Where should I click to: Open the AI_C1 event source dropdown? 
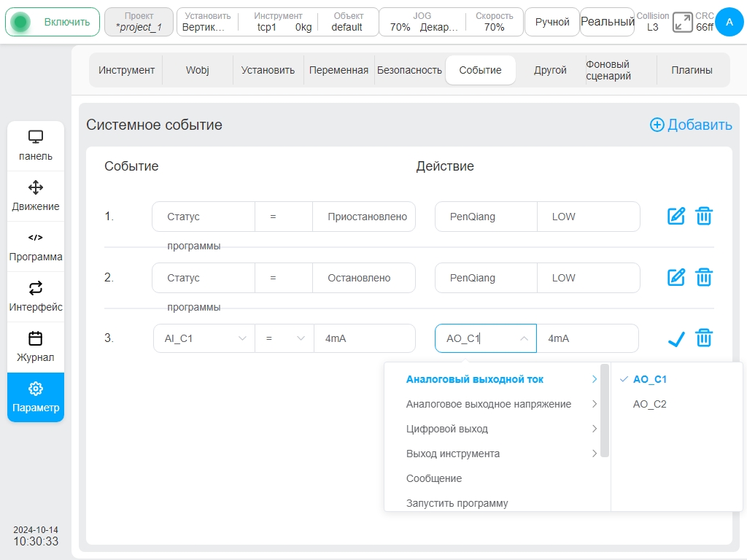tap(204, 338)
